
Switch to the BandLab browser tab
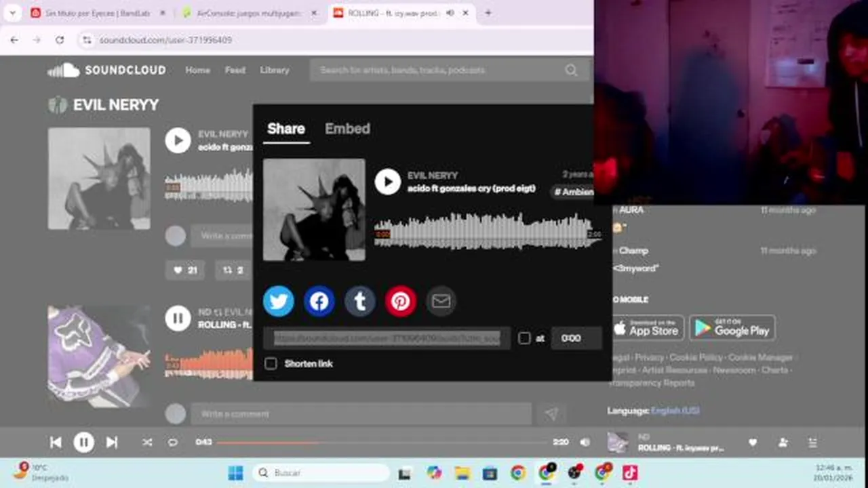(99, 13)
